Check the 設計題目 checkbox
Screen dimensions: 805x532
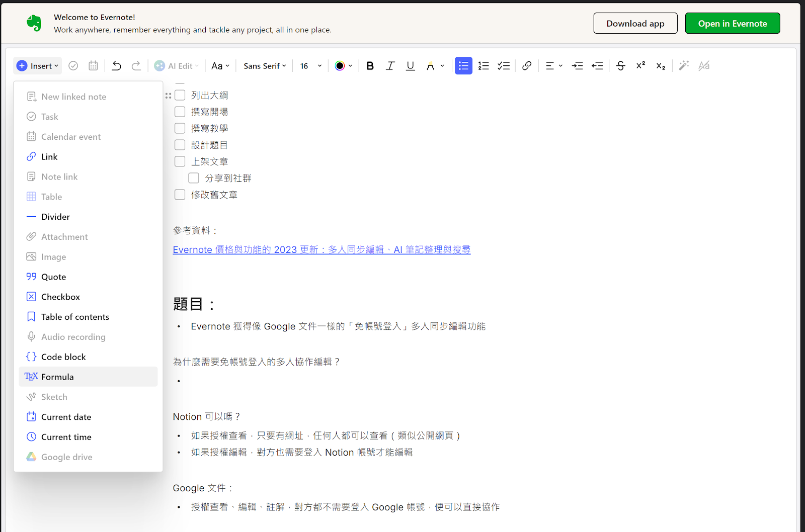pos(180,145)
